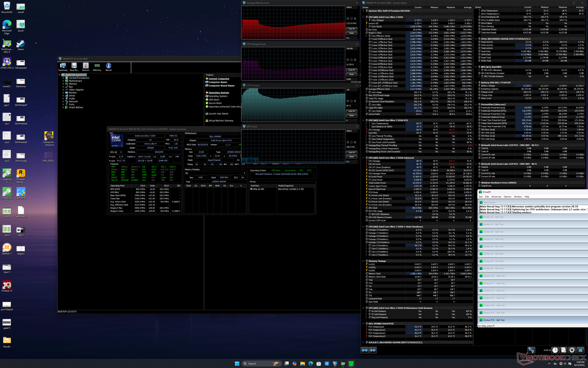This screenshot has width=588, height=368.
Task: Open Window menu in Prime95
Action: click(518, 197)
